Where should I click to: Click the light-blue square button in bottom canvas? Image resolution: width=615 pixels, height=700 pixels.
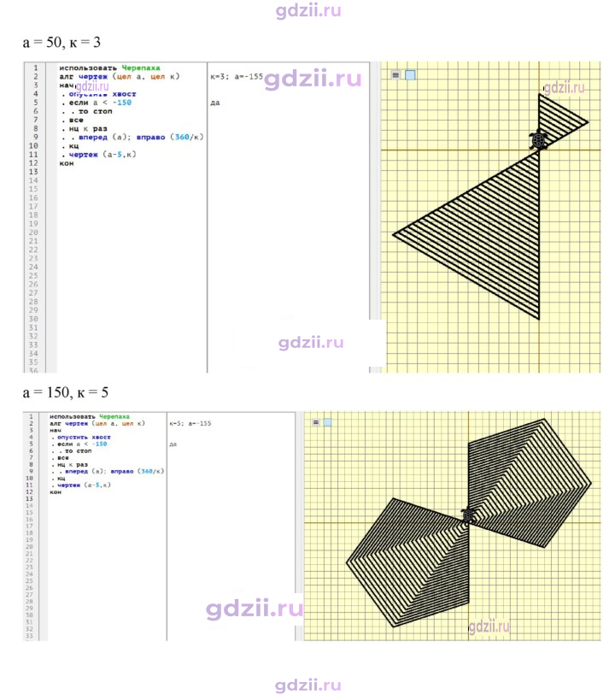point(328,422)
